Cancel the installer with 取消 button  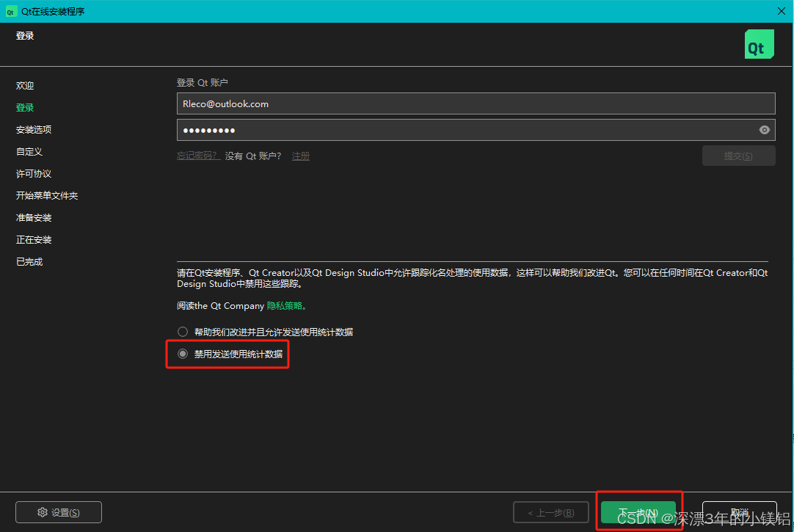[739, 512]
